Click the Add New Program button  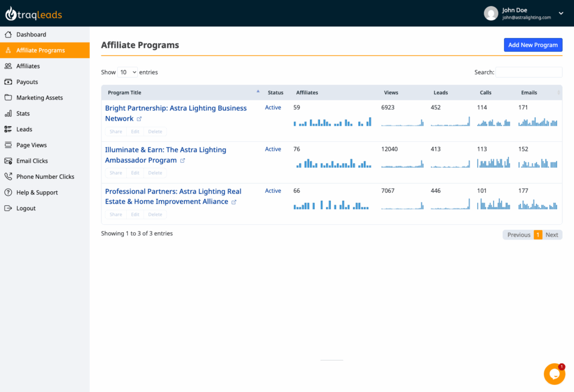pos(533,45)
